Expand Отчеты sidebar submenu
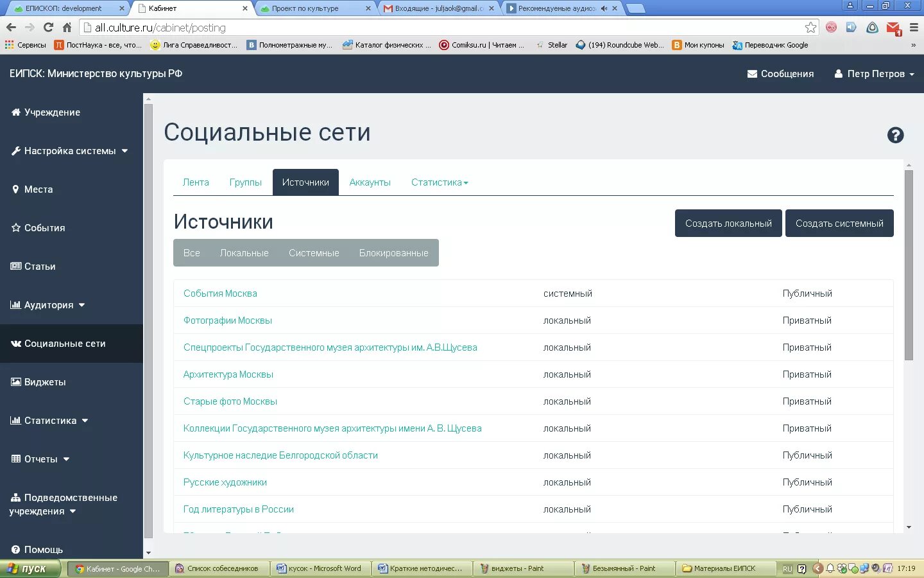 (x=40, y=459)
